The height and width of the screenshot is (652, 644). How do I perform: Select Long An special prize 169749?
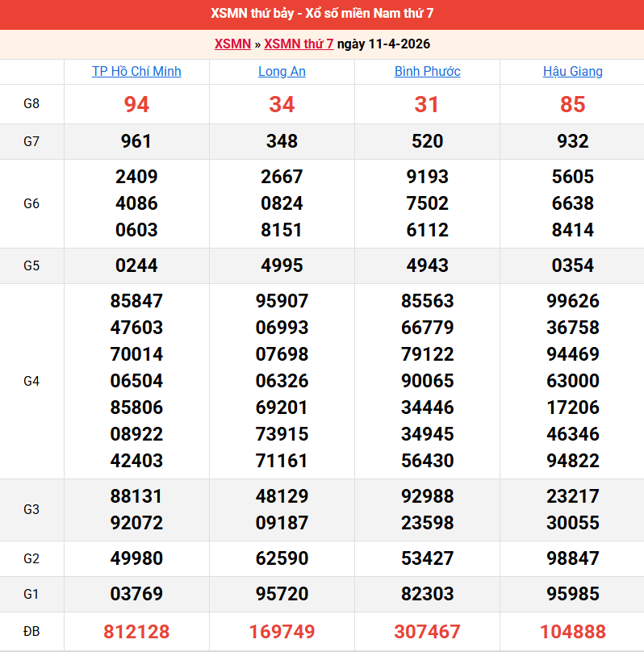tap(282, 631)
